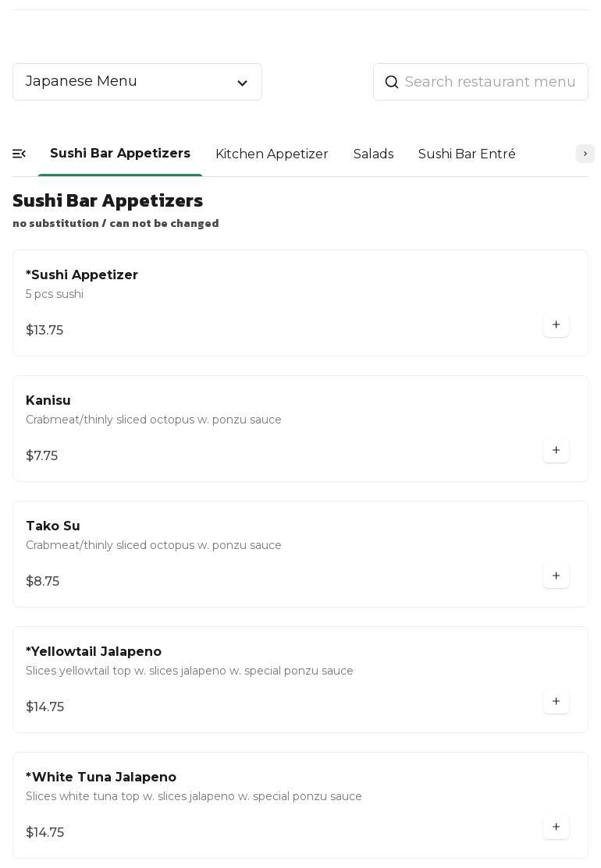Add Sushi Appetizer to the order
The width and height of the screenshot is (601, 868).
pos(556,324)
